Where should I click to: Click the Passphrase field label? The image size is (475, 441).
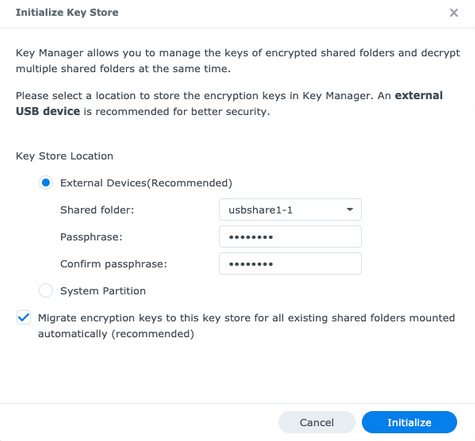pyautogui.click(x=91, y=237)
